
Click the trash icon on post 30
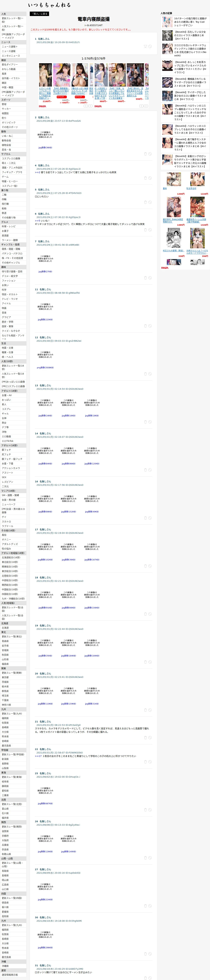(145, 954)
